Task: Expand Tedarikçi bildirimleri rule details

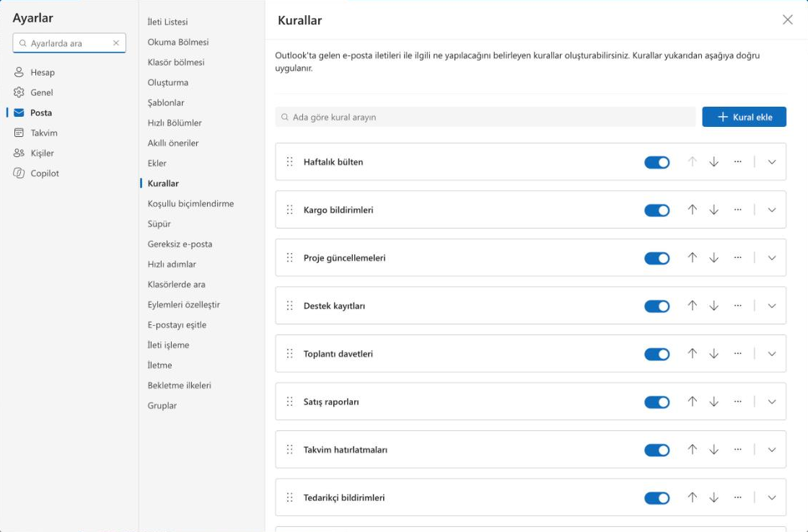Action: pos(771,497)
